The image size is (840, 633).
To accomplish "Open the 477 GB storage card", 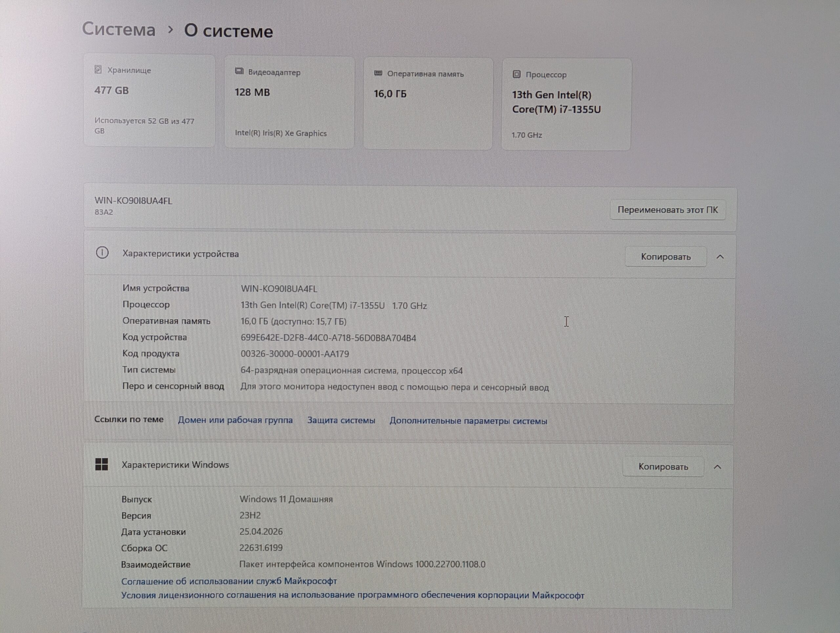I will coord(149,101).
